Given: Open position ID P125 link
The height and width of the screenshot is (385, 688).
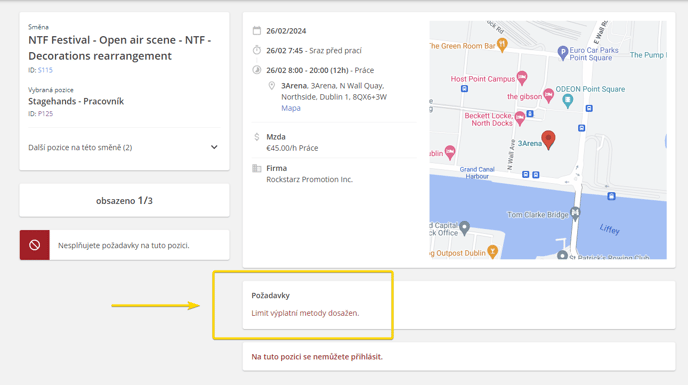Looking at the screenshot, I should [x=45, y=114].
